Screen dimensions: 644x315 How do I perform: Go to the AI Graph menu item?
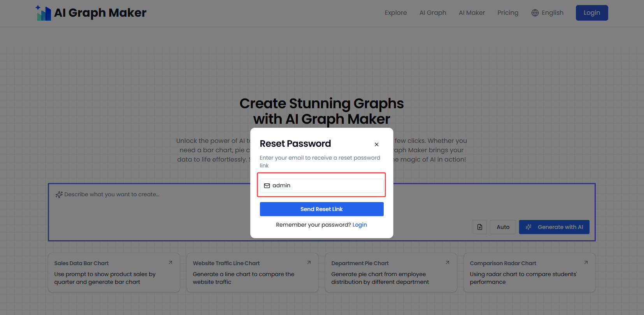coord(433,13)
